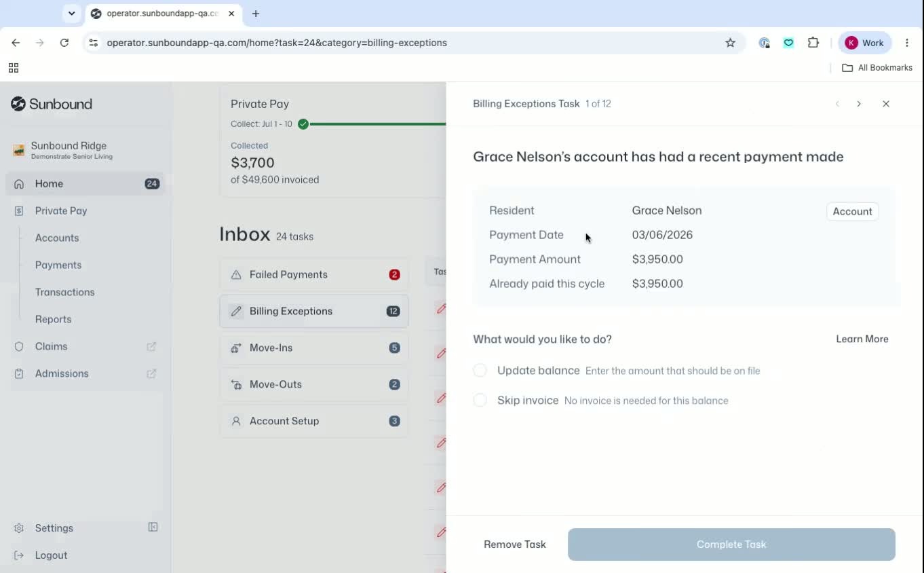Collapse sidebar icon next to Settings
The image size is (924, 573).
(153, 528)
